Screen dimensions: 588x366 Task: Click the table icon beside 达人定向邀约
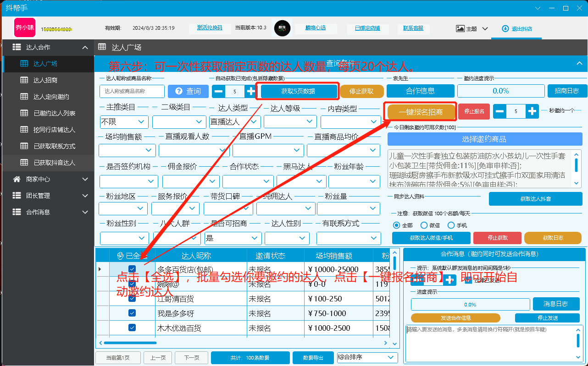[24, 97]
